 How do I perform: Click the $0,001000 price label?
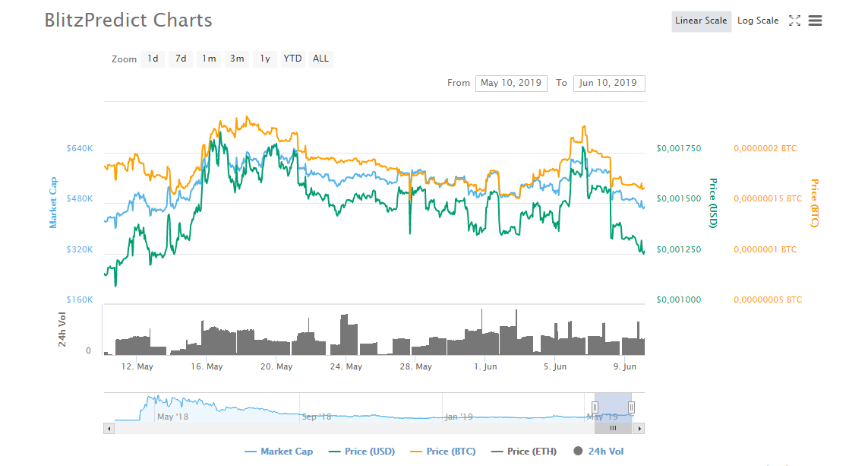(x=679, y=300)
